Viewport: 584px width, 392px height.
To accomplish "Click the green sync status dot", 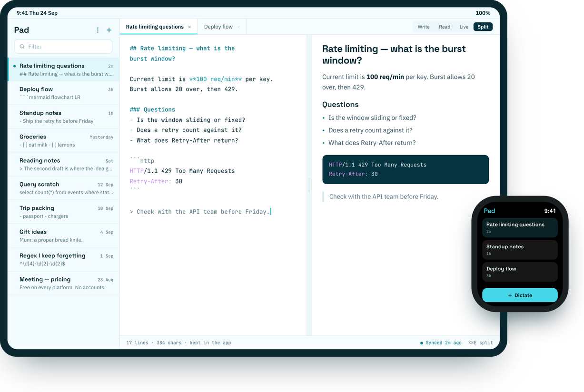I will pos(422,343).
